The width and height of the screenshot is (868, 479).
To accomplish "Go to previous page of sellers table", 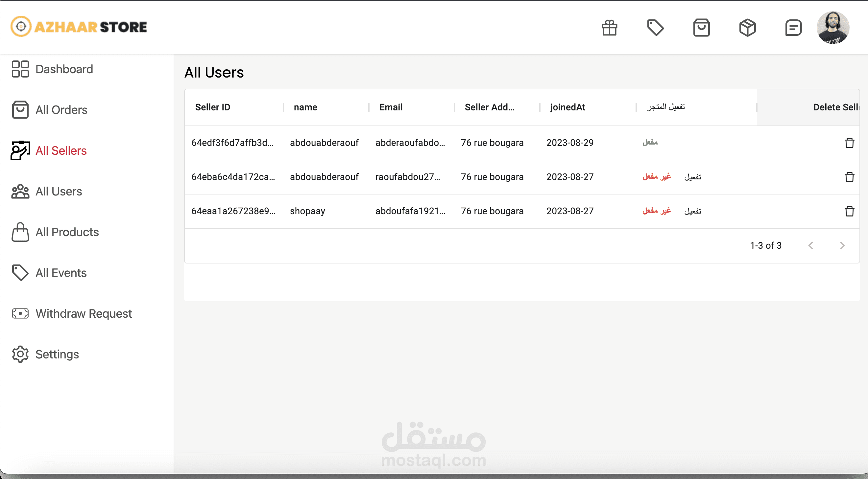I will pos(811,246).
